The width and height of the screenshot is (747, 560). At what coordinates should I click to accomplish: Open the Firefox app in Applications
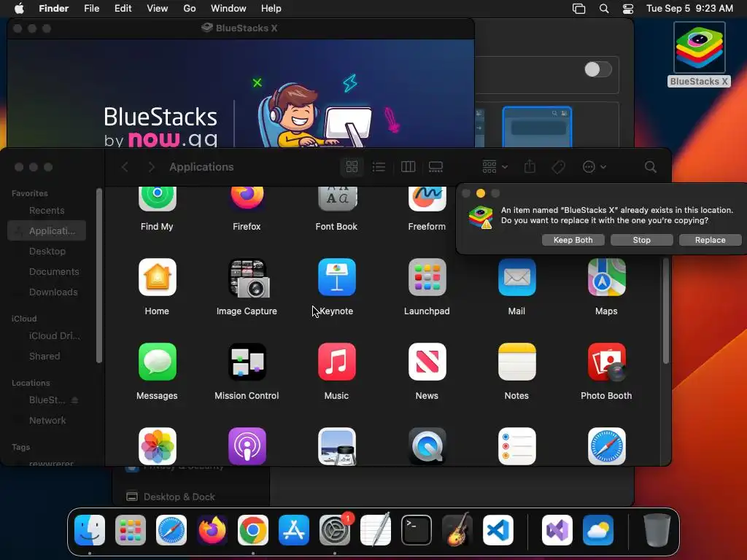click(x=247, y=198)
